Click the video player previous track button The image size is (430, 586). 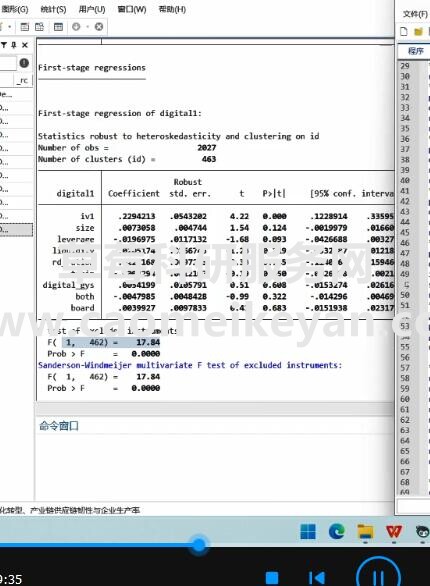pyautogui.click(x=317, y=578)
